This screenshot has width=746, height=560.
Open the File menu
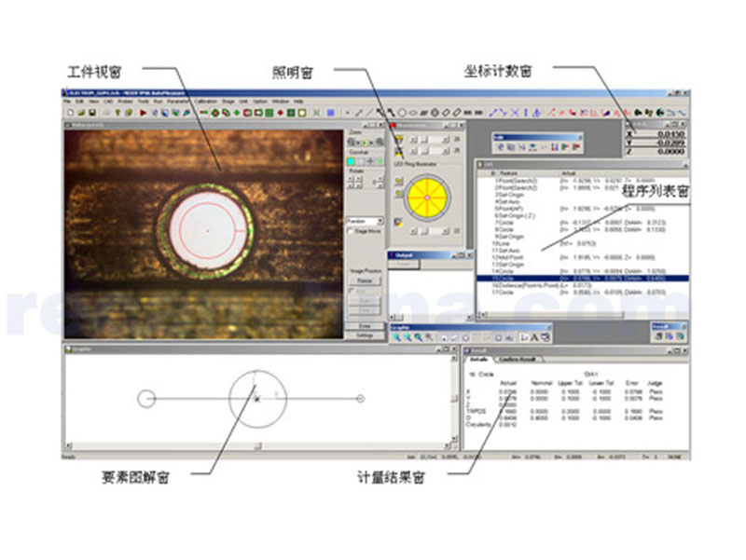pos(67,102)
